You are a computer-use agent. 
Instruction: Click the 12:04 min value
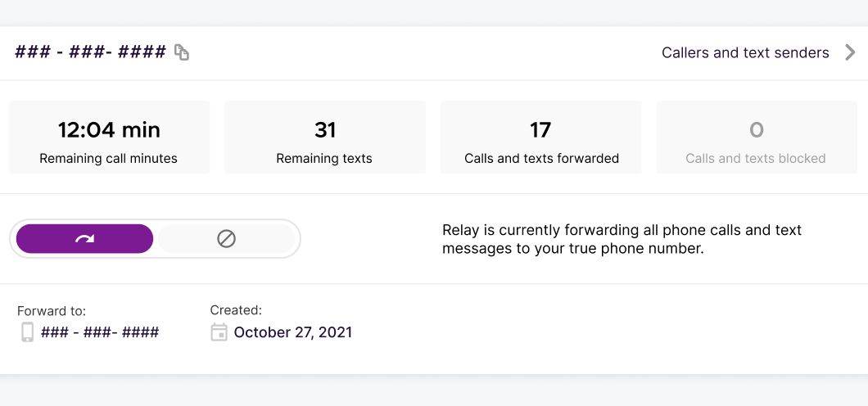tap(109, 129)
